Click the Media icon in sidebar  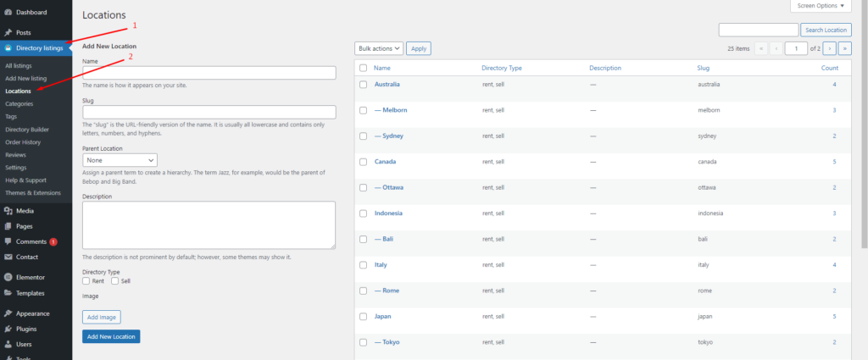8,211
